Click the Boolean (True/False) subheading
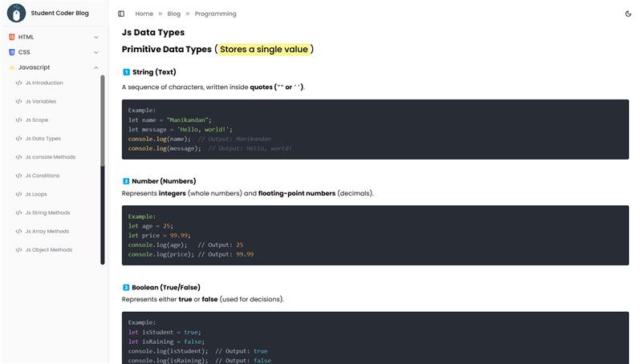 [166, 288]
